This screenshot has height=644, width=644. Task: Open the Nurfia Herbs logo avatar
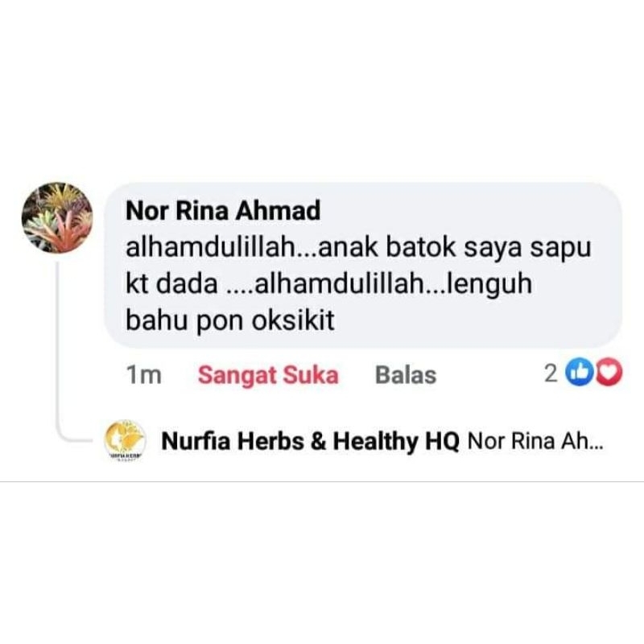pyautogui.click(x=126, y=441)
